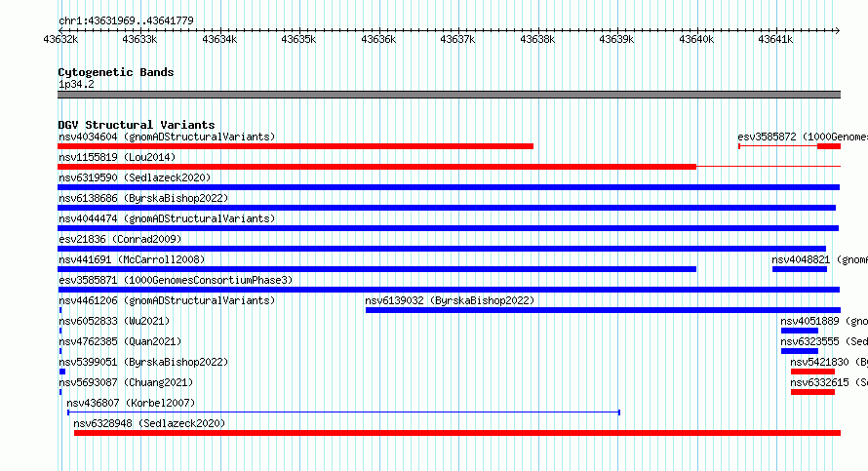This screenshot has width=868, height=471.
Task: Open the nsv4762385 (Quan2021) label
Action: 120,341
